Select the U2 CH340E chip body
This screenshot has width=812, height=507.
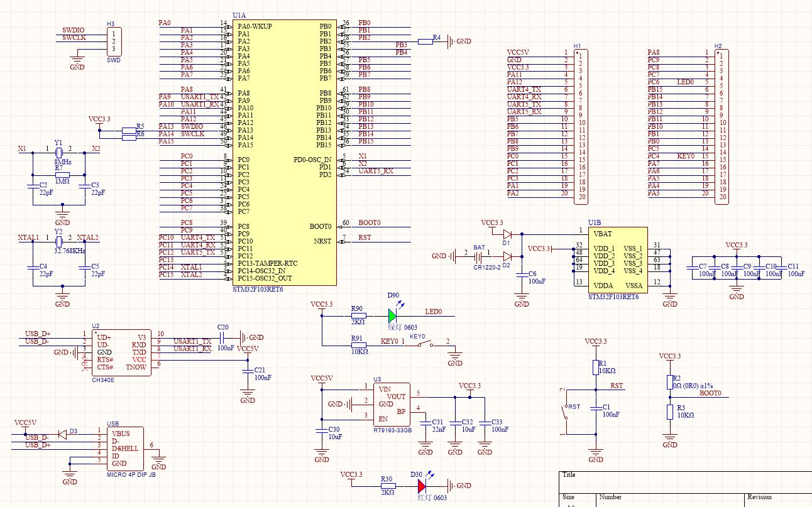121,352
